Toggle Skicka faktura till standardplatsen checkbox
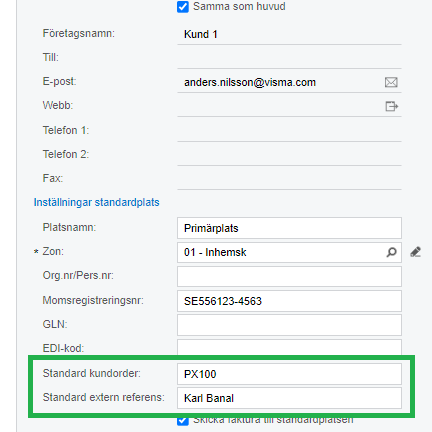432x432 pixels. click(183, 420)
